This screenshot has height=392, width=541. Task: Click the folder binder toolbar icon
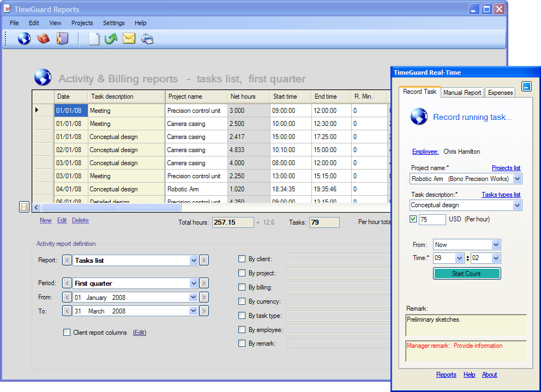[62, 39]
